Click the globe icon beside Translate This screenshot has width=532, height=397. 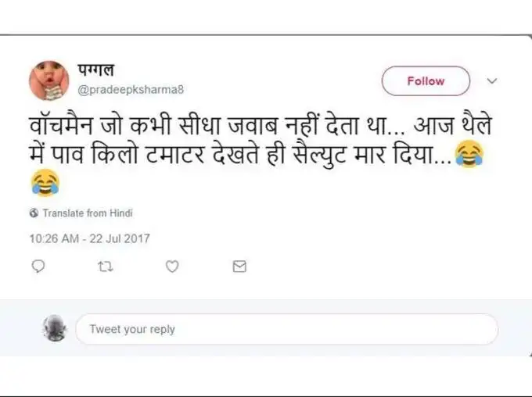click(34, 213)
